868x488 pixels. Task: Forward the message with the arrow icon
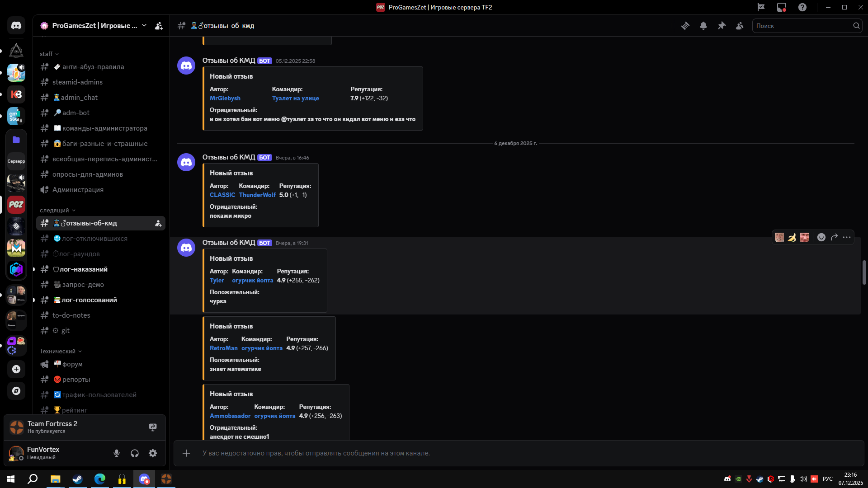coord(834,237)
